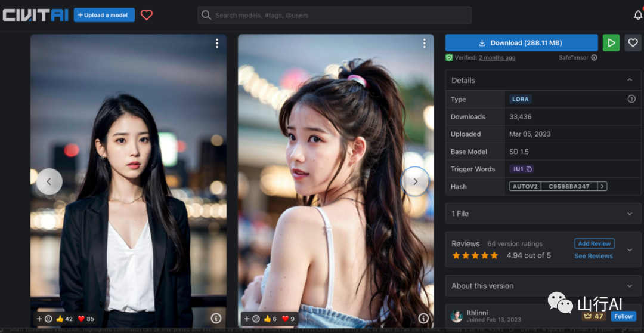644x333 pixels.
Task: Click the green play run-model button
Action: (611, 43)
